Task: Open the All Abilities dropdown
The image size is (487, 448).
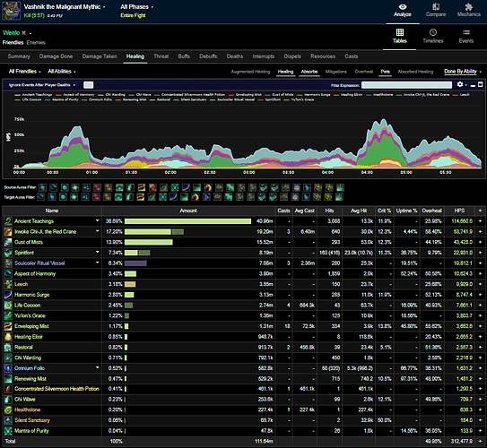Action: pyautogui.click(x=62, y=72)
